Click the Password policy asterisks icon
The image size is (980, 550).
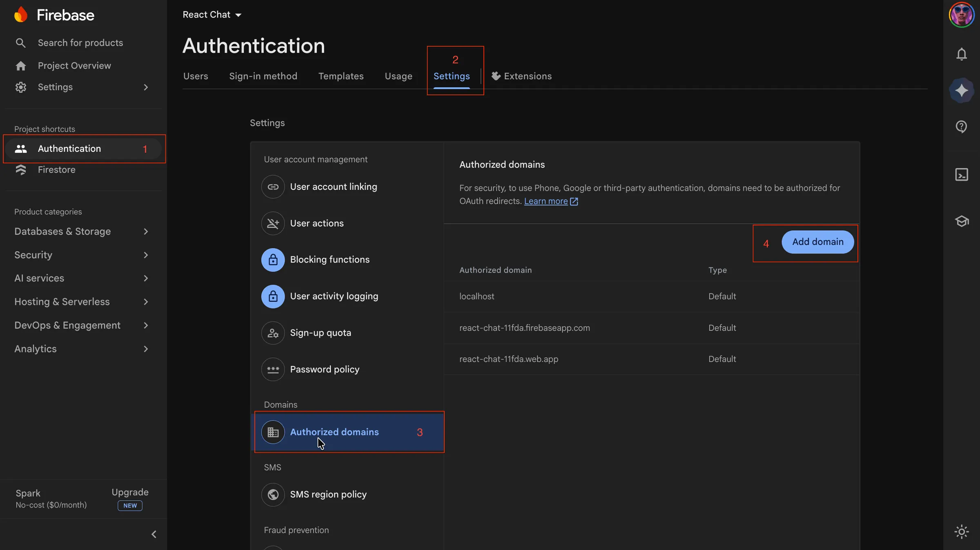coord(273,370)
